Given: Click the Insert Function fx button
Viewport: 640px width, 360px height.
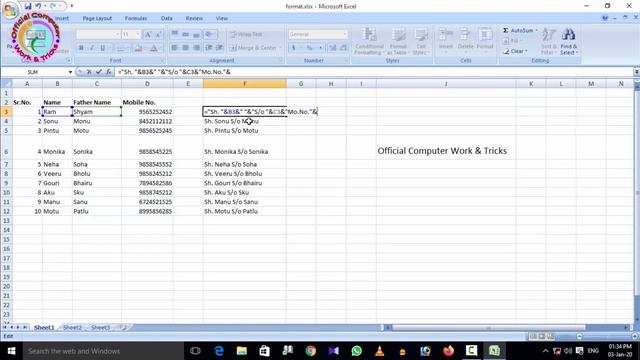Looking at the screenshot, I should tap(109, 72).
